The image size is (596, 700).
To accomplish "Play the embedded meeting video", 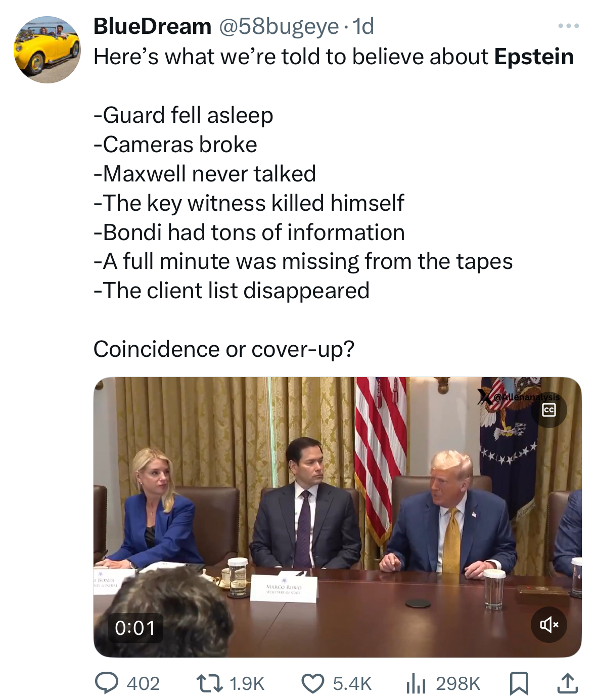I will point(337,517).
